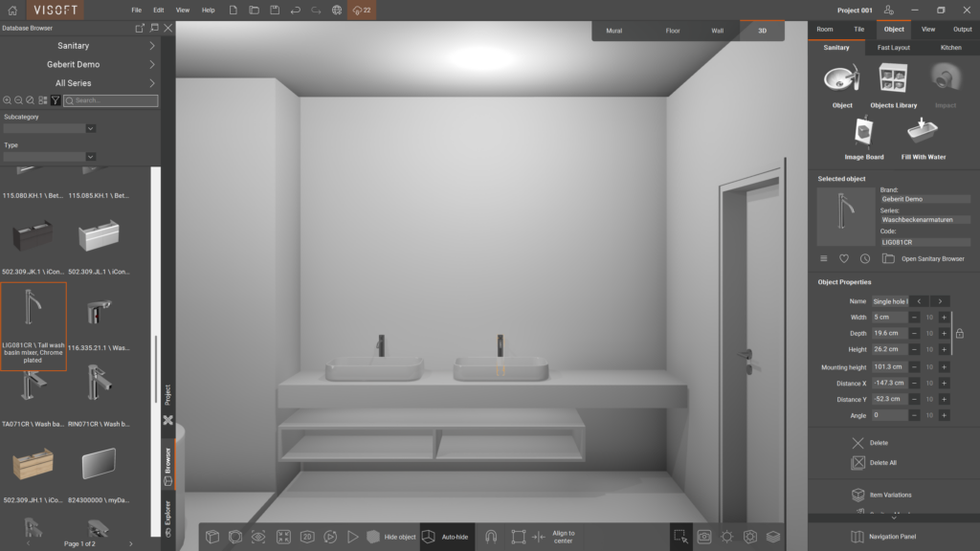Toggle the magnet snapping icon
The height and width of the screenshot is (551, 980).
click(491, 537)
